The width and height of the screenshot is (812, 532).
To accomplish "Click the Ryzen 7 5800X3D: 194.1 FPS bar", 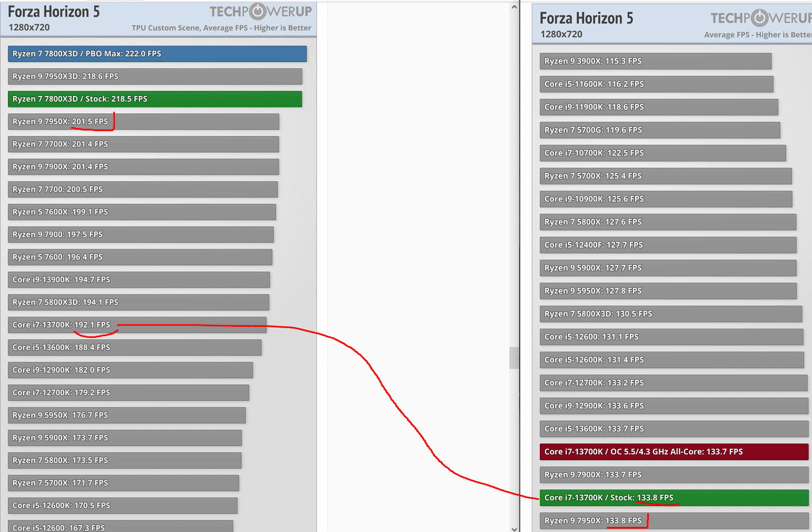I will pos(138,302).
